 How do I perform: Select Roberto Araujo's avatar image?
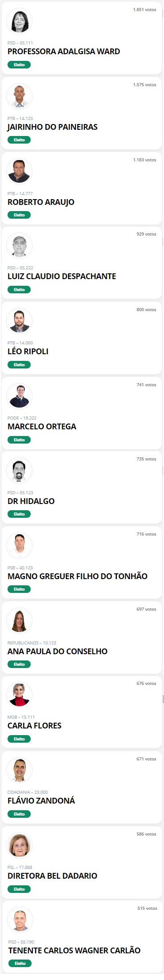(x=20, y=172)
